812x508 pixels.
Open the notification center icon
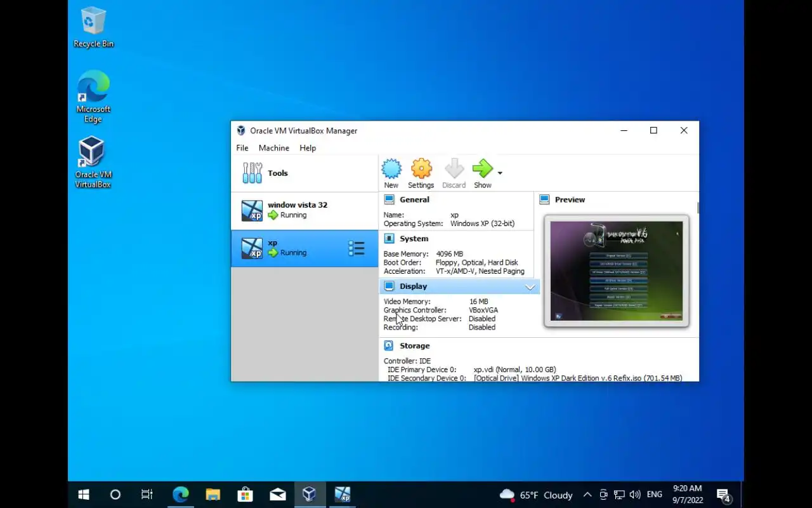[x=724, y=495]
